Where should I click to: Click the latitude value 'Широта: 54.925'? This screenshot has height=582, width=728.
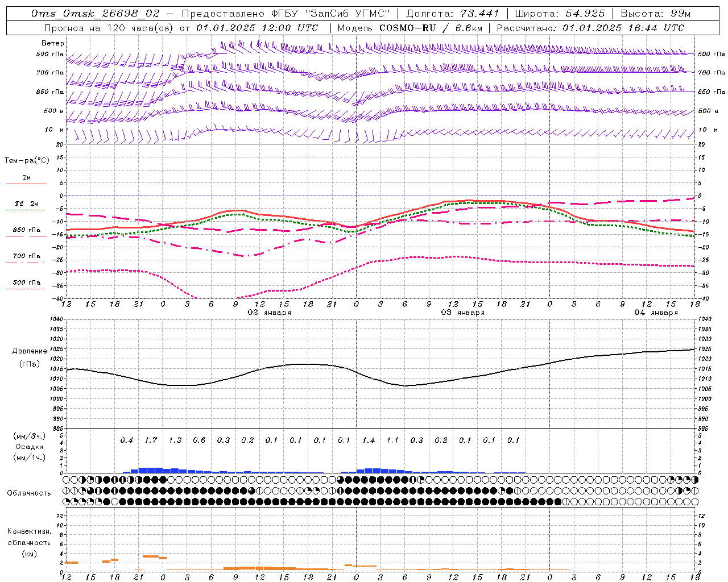(560, 14)
